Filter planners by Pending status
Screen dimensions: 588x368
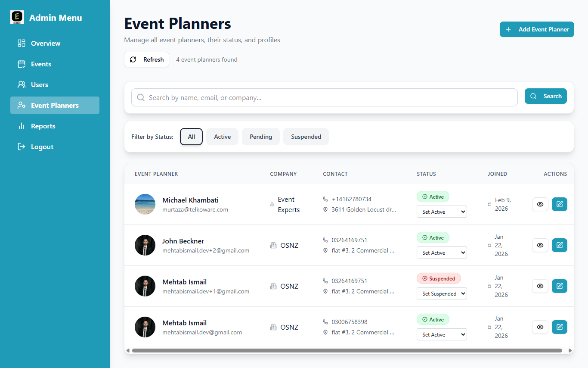click(260, 137)
